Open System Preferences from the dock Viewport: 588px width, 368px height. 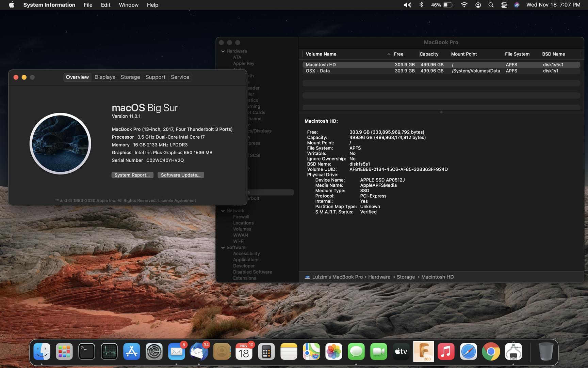click(x=154, y=351)
